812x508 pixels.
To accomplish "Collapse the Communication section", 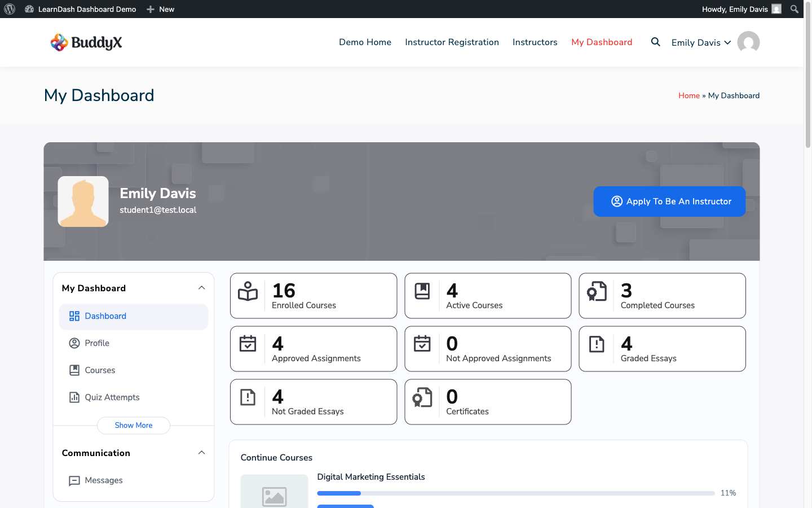I will [x=201, y=452].
